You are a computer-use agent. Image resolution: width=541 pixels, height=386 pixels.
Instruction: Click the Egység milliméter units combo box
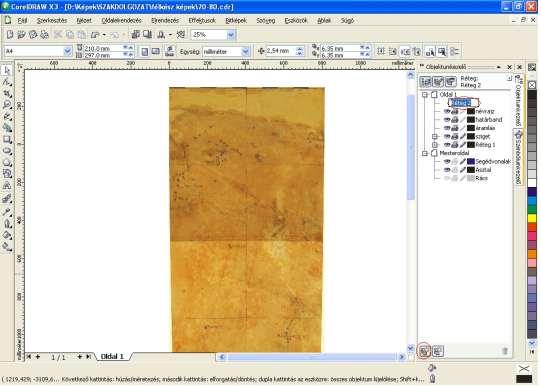click(x=226, y=52)
